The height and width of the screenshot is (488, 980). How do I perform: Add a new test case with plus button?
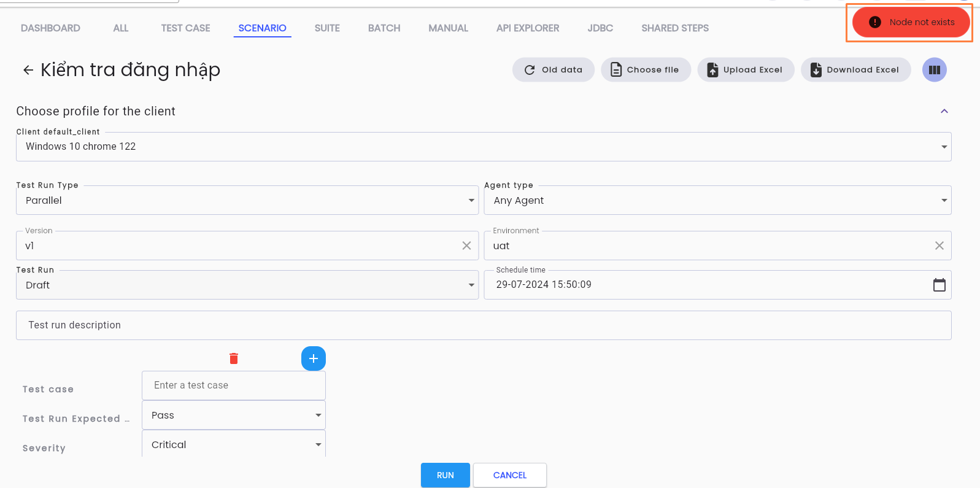point(314,358)
